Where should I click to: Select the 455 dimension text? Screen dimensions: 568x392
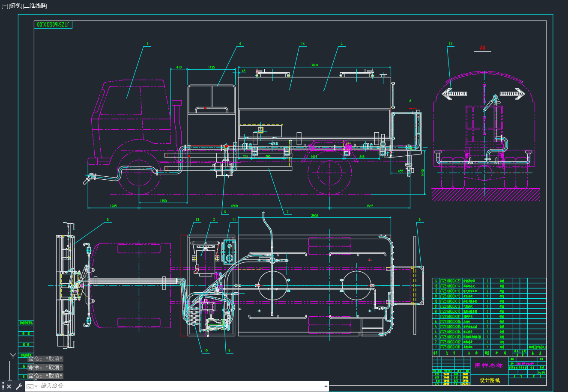(400, 171)
